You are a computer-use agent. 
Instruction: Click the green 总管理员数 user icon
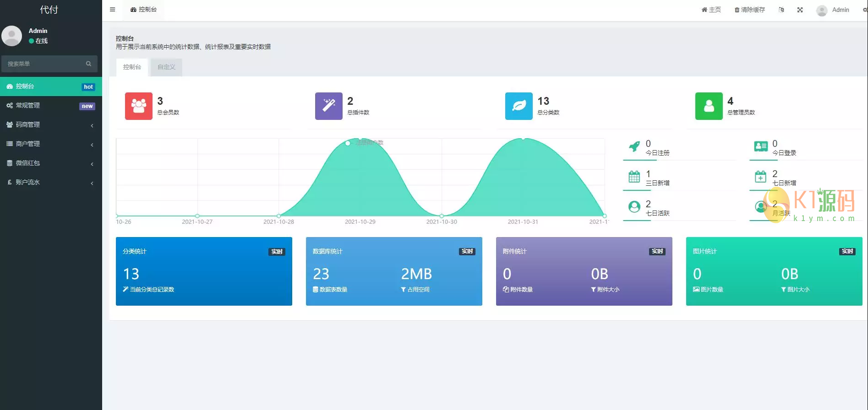[x=709, y=106]
